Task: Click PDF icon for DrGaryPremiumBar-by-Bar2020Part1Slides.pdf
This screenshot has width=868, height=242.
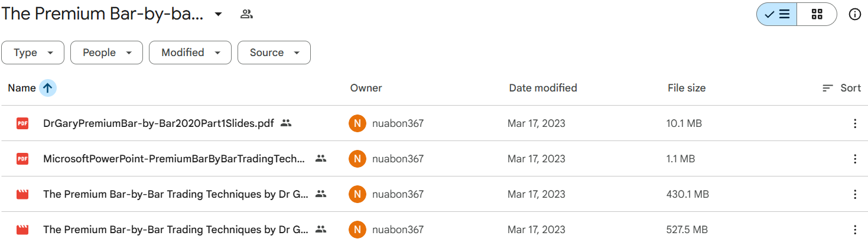Action: (x=22, y=123)
